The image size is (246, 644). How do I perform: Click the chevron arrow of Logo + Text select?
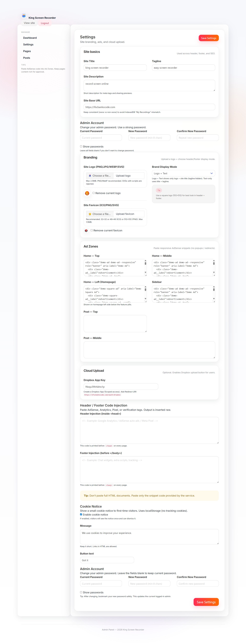(212, 173)
